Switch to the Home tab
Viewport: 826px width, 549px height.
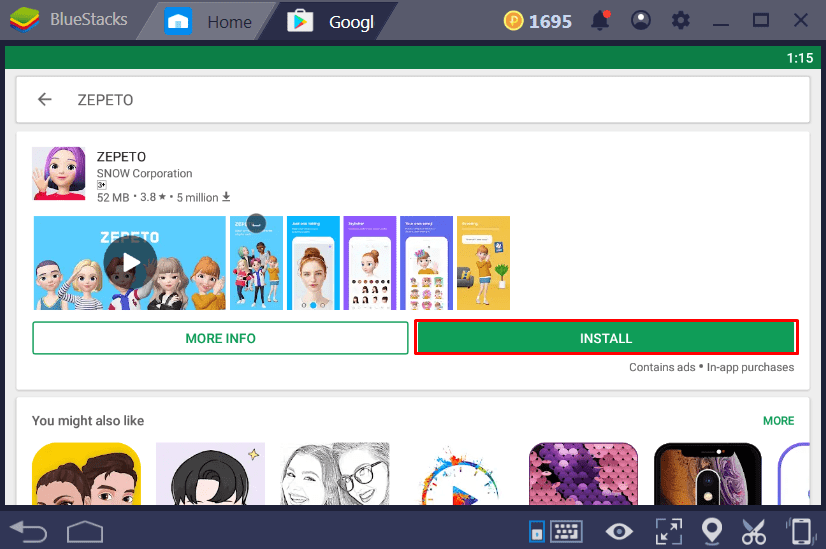pos(208,20)
